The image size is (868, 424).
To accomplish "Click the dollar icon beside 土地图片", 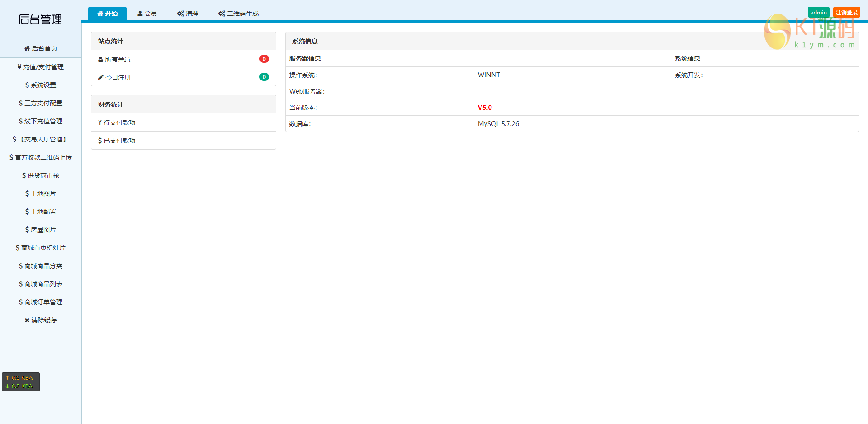I will tap(27, 193).
